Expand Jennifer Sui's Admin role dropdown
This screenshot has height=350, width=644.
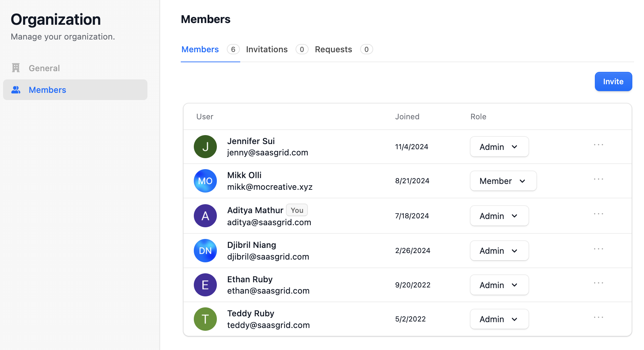point(499,147)
